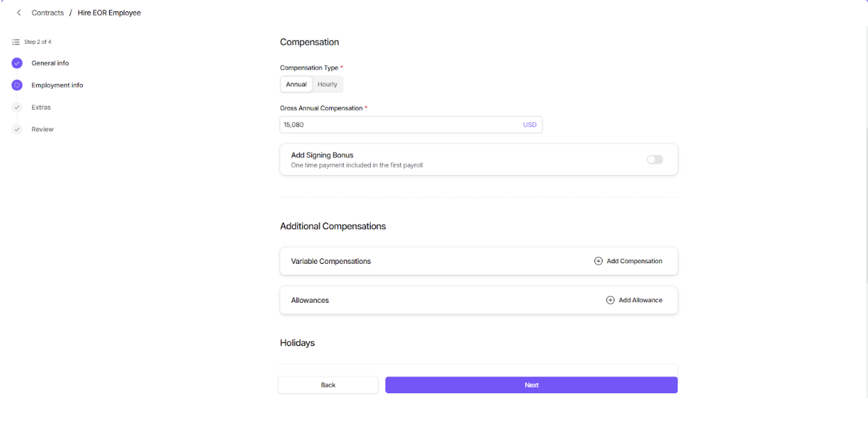Click the plus icon for Add Compensation
The image size is (868, 425).
[x=599, y=261]
